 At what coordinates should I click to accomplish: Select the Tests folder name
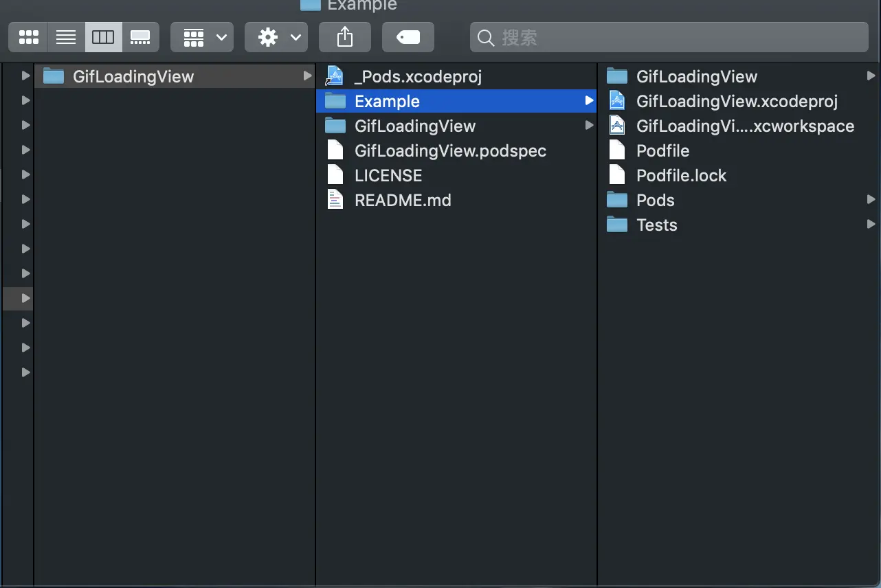pyautogui.click(x=657, y=225)
